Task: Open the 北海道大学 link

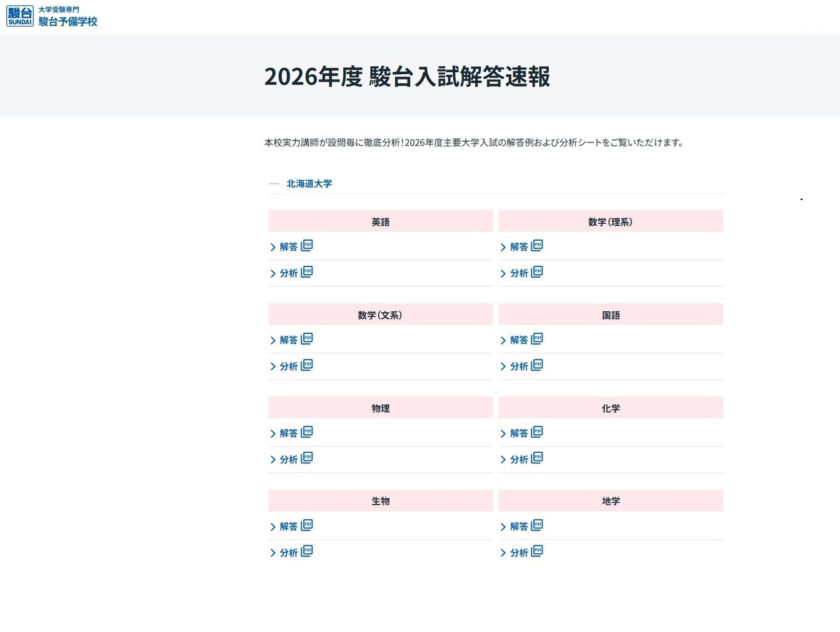Action: (308, 184)
